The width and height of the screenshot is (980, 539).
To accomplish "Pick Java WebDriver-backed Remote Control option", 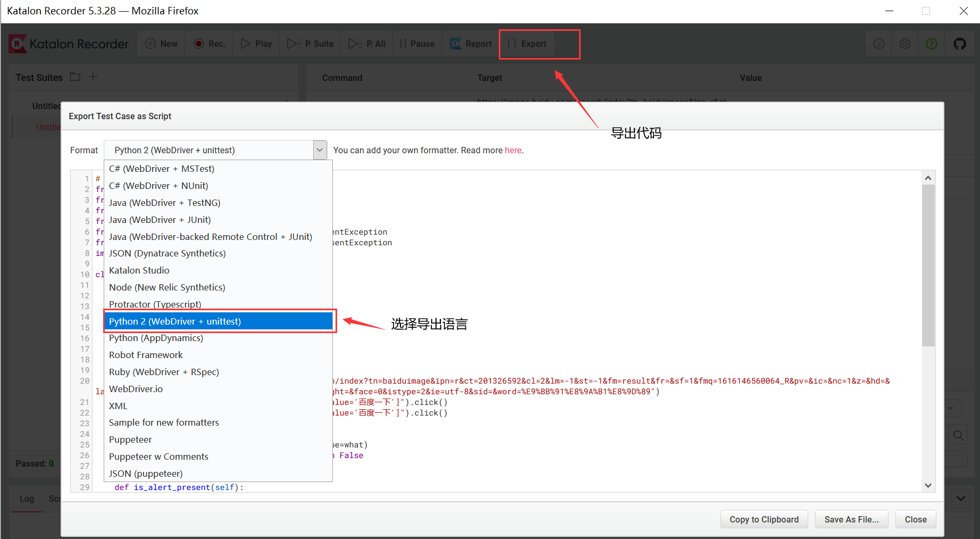I will point(218,237).
